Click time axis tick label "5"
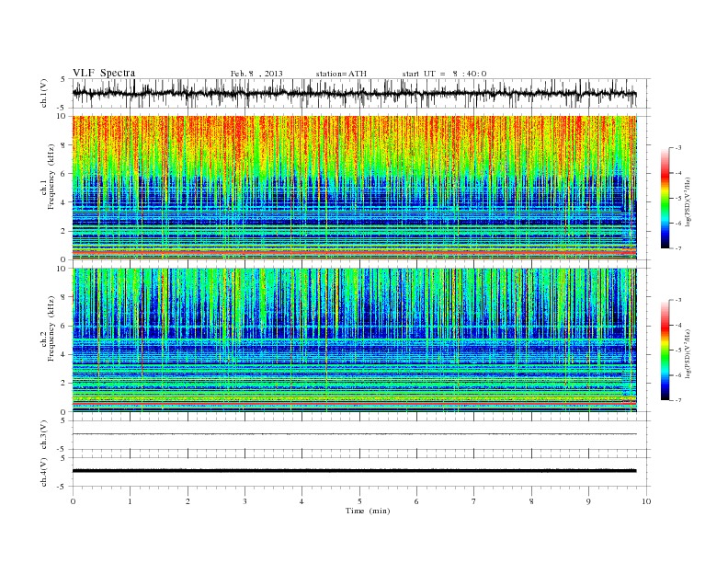The width and height of the screenshot is (728, 563). point(359,501)
